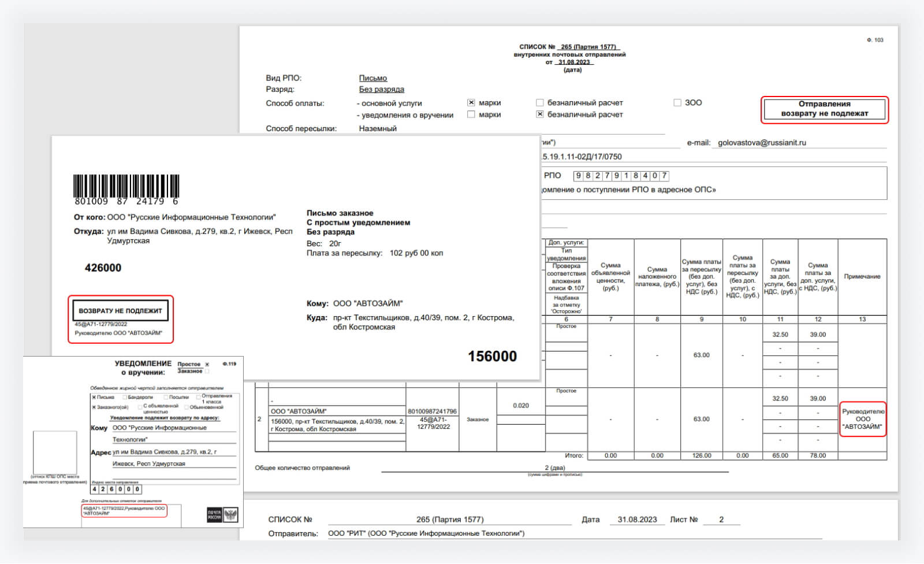Click the postage fee 102 руб 00 коп
The width and height of the screenshot is (924, 564).
[x=416, y=253]
